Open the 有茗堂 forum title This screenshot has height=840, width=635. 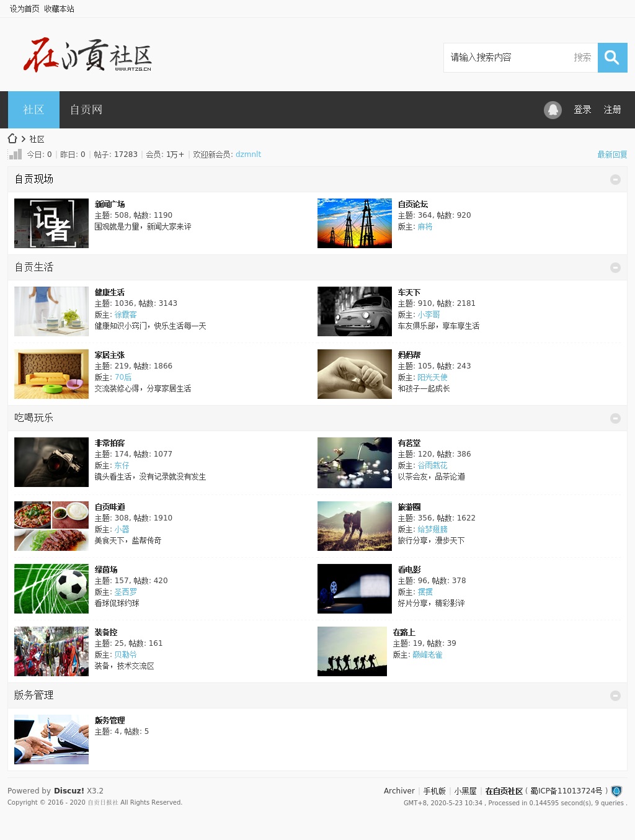(409, 443)
